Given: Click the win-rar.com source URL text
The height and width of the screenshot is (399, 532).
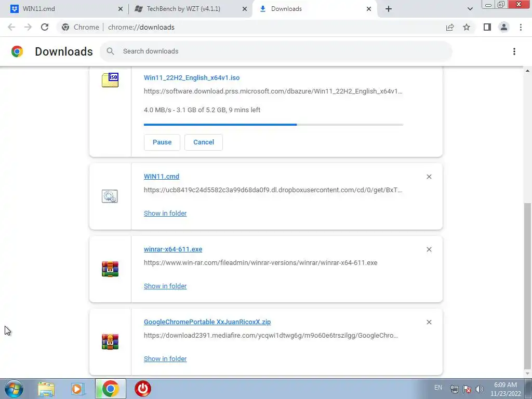Looking at the screenshot, I should pyautogui.click(x=261, y=262).
